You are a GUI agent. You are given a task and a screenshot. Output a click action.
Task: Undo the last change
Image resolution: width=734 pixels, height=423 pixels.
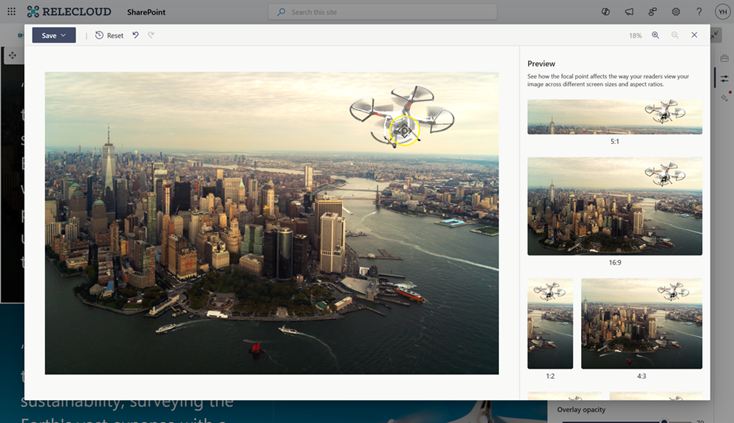(x=136, y=35)
